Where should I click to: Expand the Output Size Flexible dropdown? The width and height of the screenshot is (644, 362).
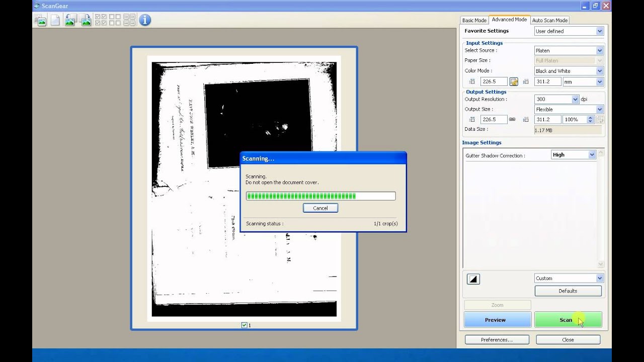[x=569, y=109]
